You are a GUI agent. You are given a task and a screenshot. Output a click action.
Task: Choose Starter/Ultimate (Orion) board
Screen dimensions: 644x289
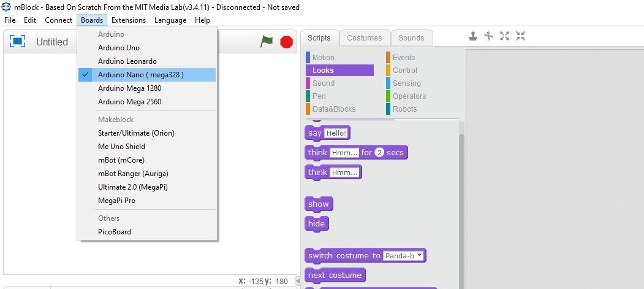(x=147, y=133)
